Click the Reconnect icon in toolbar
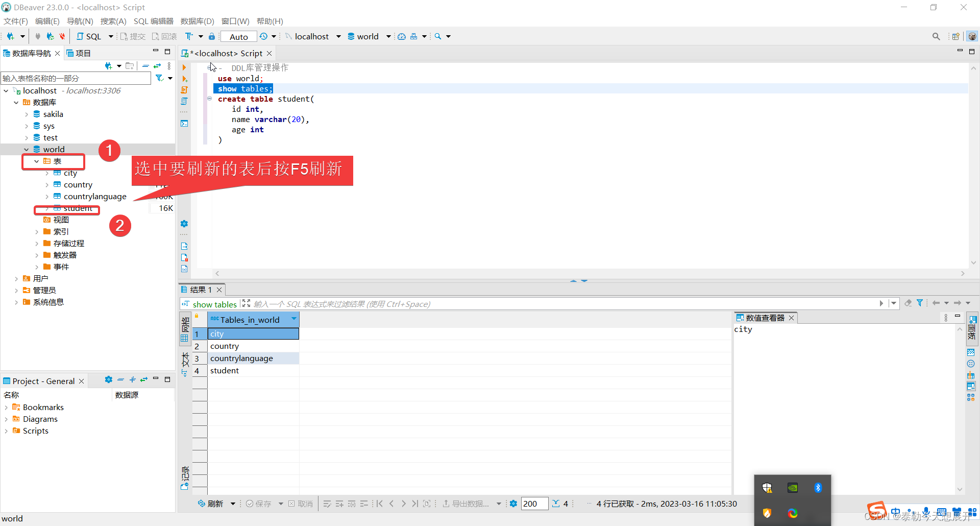Screen dimensions: 980x526 tap(50, 36)
